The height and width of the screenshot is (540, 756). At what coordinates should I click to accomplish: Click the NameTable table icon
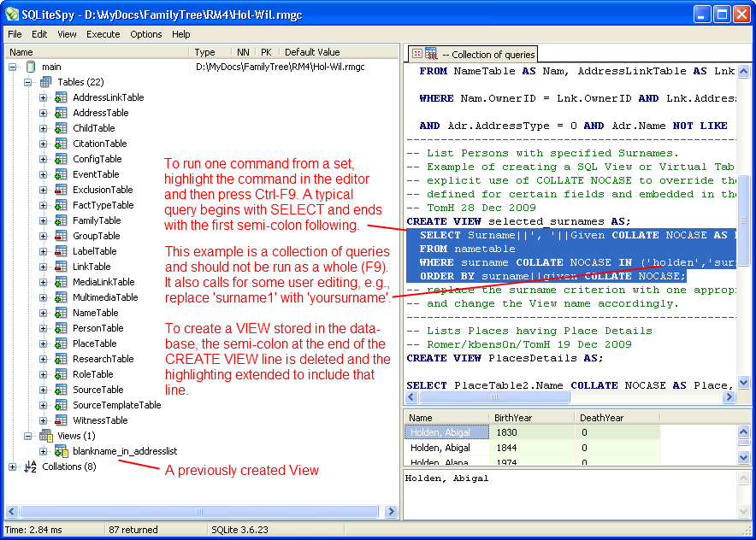61,313
